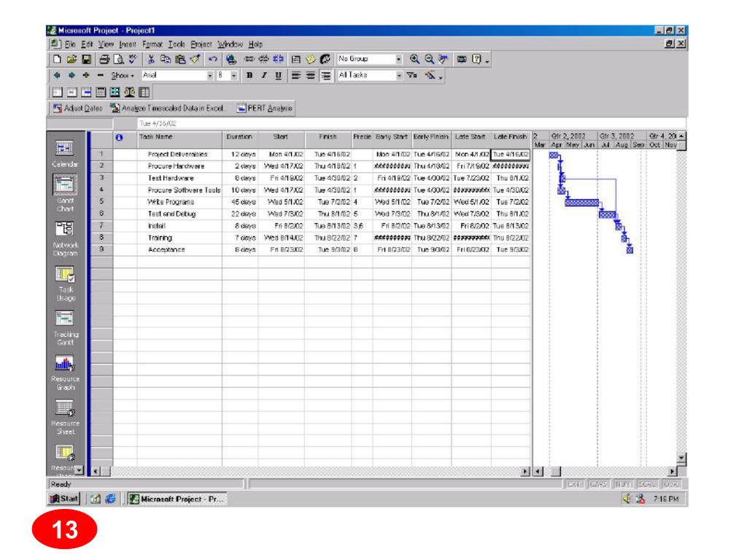Click the New project file icon
The width and height of the screenshot is (747, 560).
[57, 59]
